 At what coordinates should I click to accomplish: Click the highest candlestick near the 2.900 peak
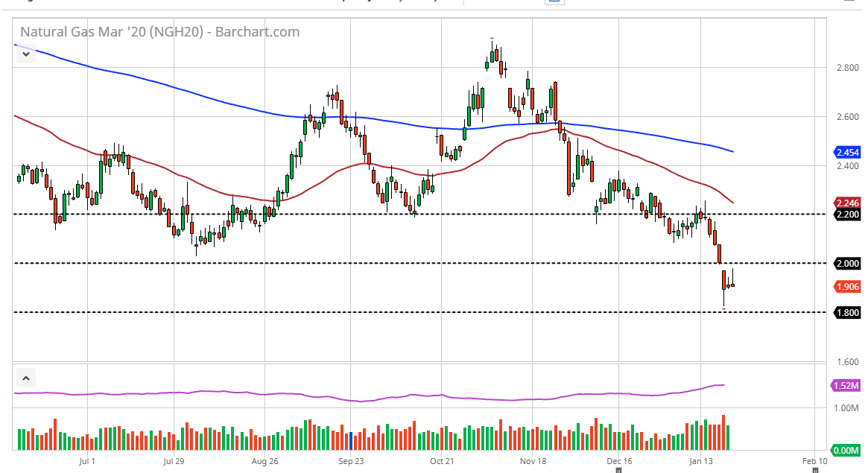tap(492, 54)
